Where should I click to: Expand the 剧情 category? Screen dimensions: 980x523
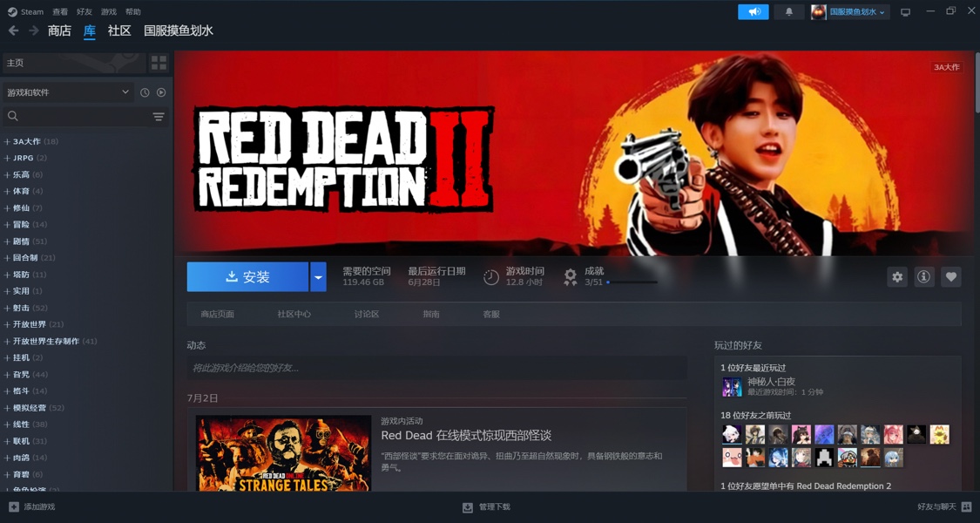point(7,241)
